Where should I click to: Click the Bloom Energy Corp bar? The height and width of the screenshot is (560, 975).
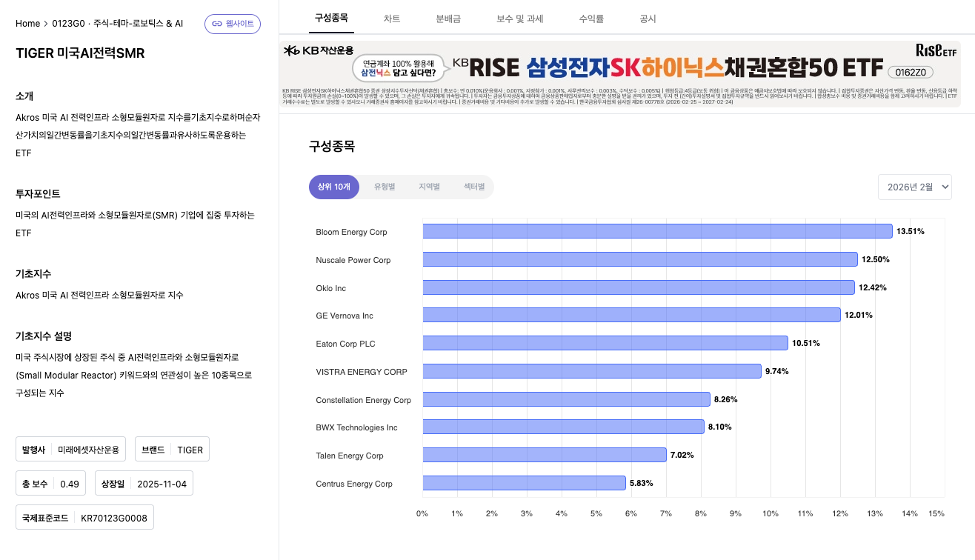pyautogui.click(x=657, y=231)
